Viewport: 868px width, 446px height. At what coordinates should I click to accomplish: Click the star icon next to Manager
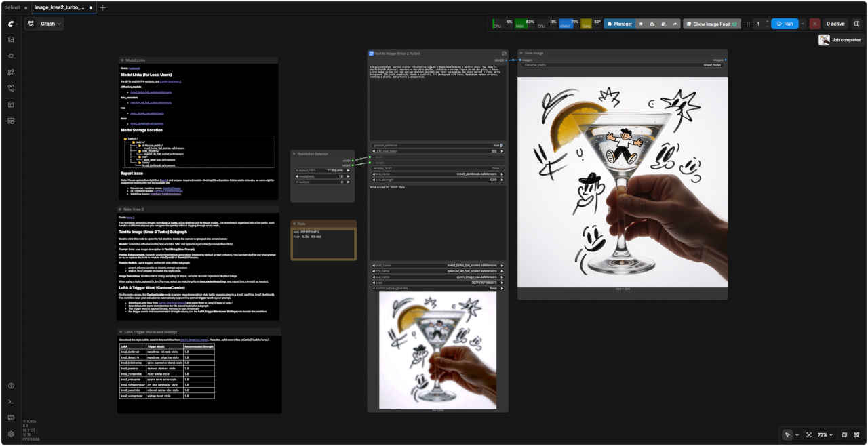click(x=642, y=24)
